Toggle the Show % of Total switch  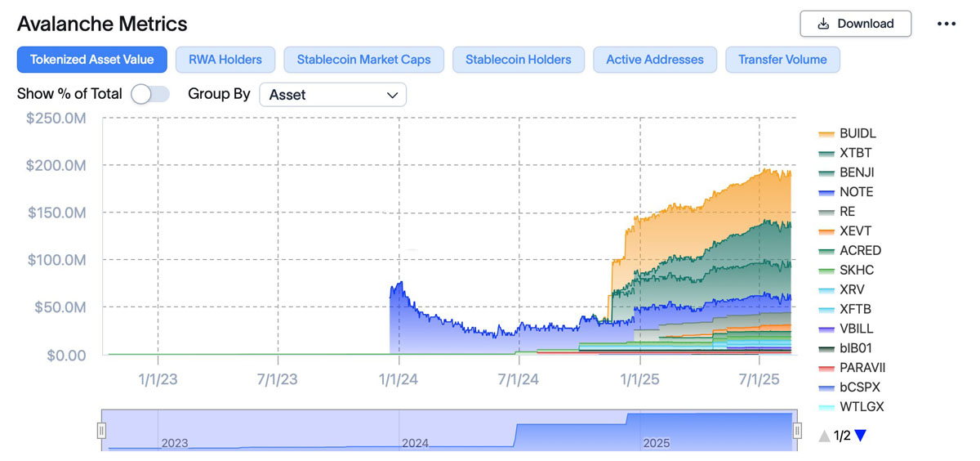[150, 94]
